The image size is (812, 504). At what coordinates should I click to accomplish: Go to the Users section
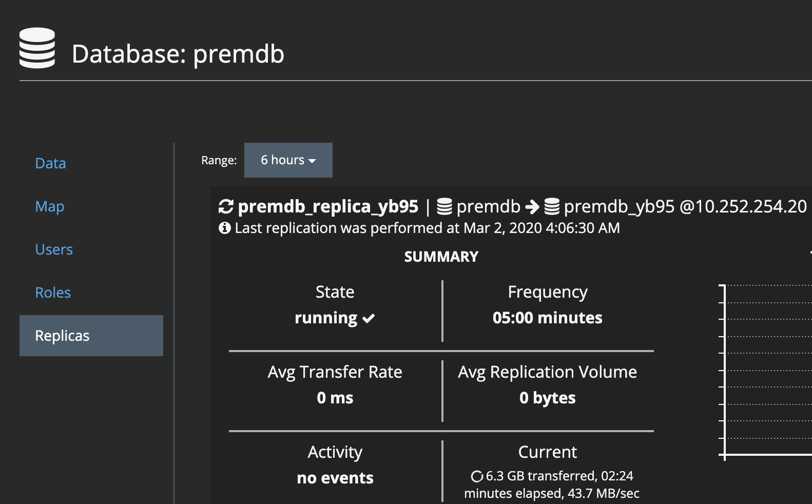coord(54,249)
